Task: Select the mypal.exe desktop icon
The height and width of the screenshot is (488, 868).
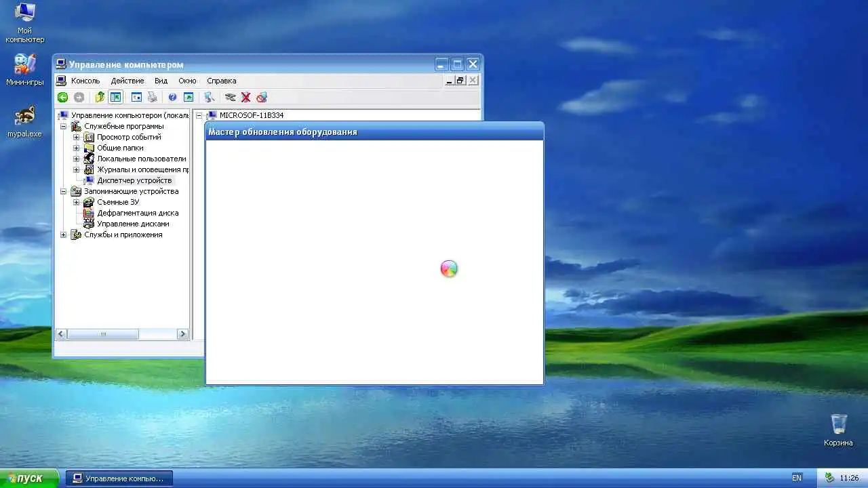Action: click(25, 121)
